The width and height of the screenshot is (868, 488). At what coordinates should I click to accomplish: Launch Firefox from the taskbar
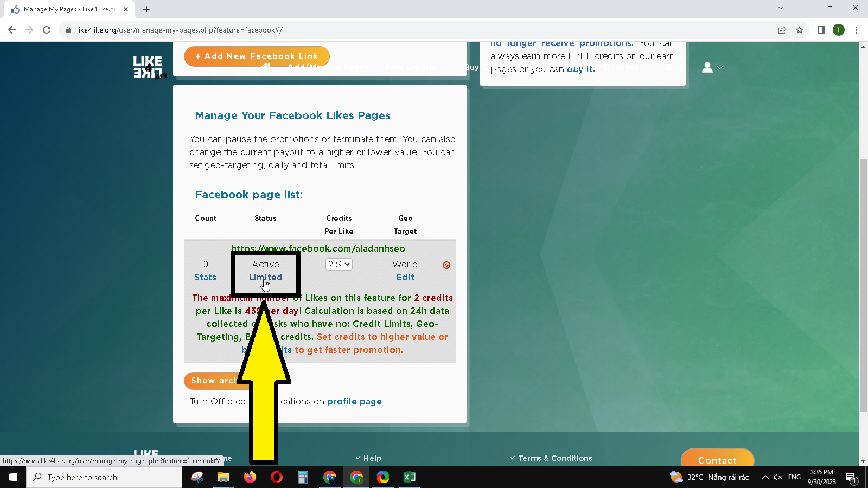(x=250, y=477)
